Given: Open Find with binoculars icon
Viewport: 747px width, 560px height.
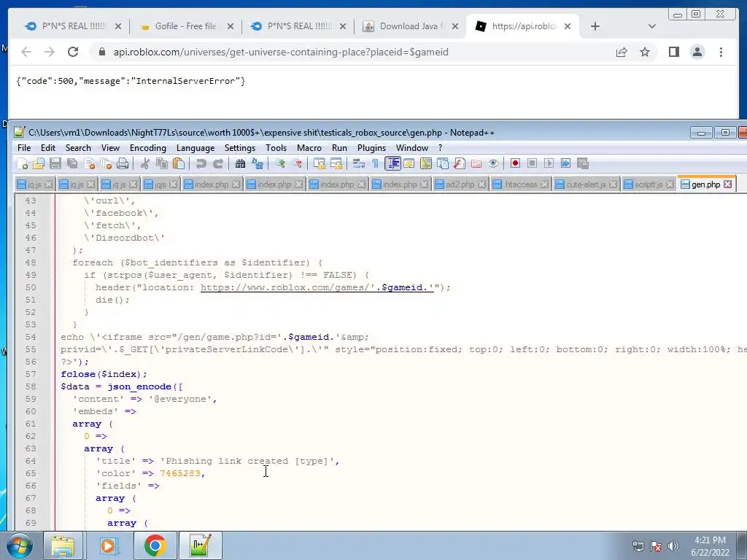Looking at the screenshot, I should (240, 164).
